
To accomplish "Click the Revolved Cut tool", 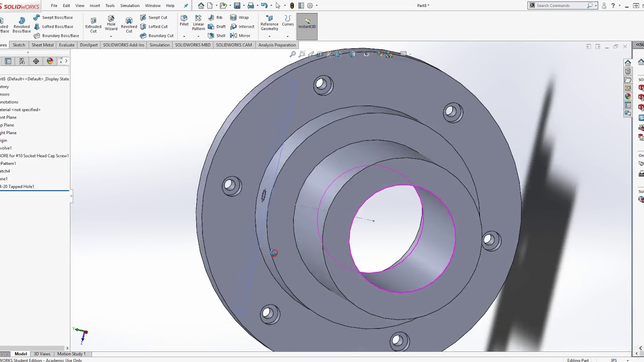I will [129, 24].
